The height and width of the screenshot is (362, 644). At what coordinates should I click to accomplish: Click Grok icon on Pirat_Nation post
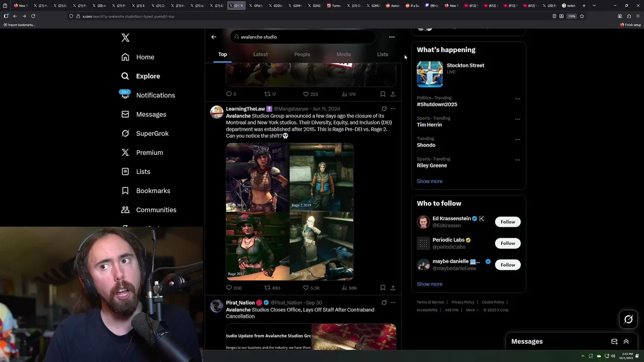[384, 303]
